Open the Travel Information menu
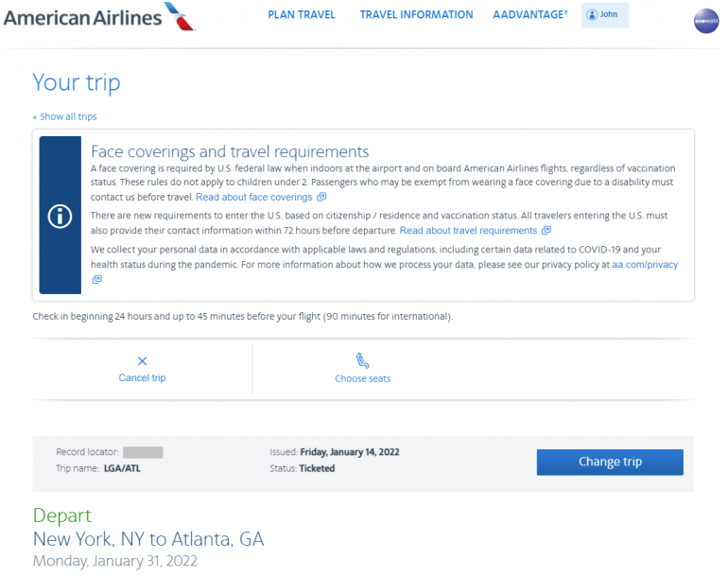The height and width of the screenshot is (577, 728). pos(416,15)
